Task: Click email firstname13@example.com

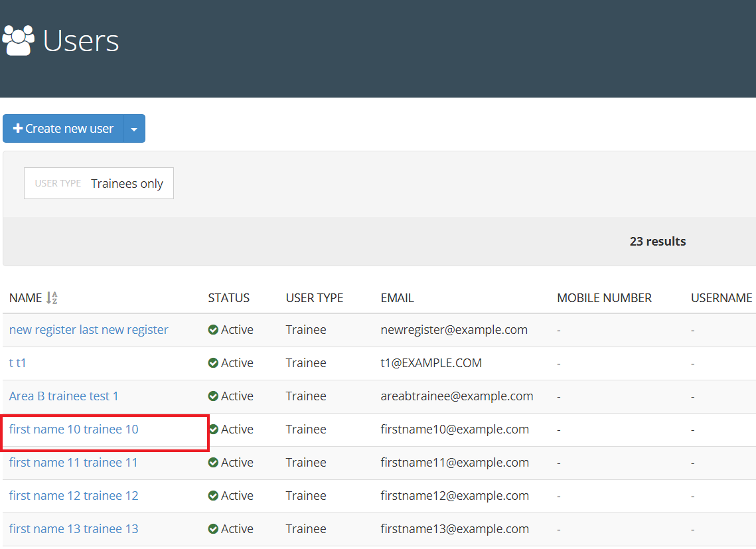Action: coord(455,528)
